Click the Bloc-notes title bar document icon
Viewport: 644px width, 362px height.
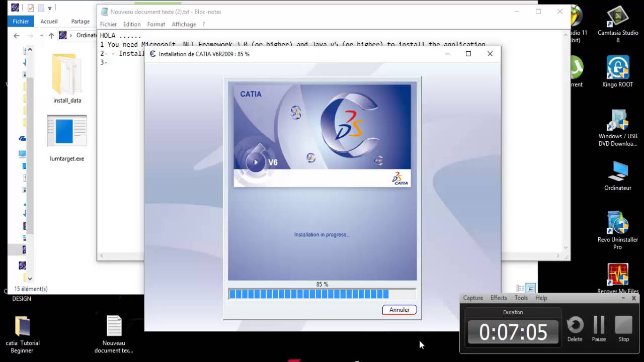click(x=104, y=12)
